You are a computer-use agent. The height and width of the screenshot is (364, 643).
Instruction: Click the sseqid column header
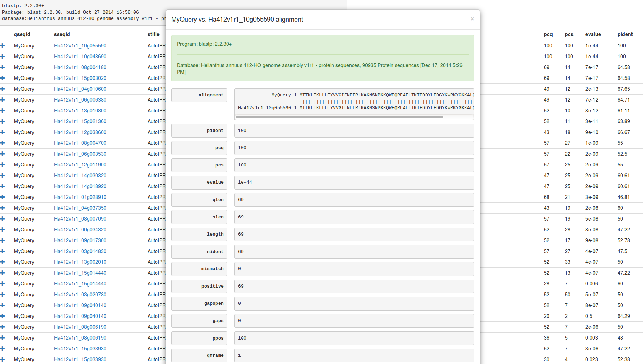pyautogui.click(x=62, y=34)
